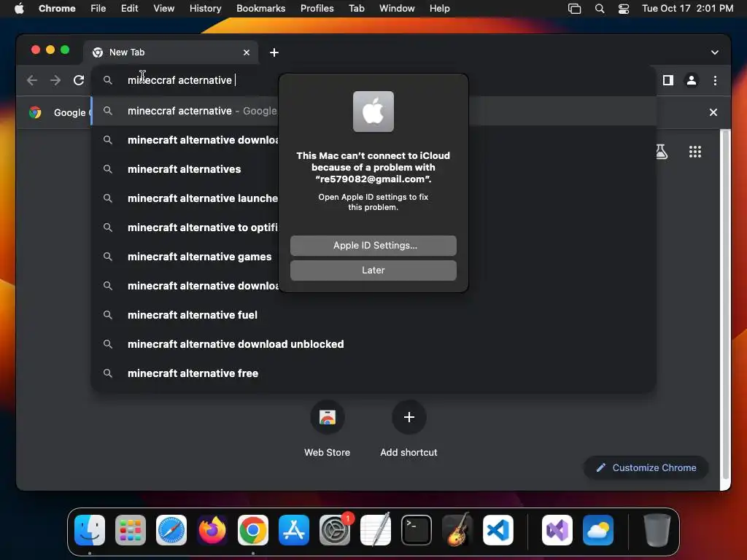This screenshot has height=560, width=747.
Task: Open the Trash in Dock
Action: pyautogui.click(x=657, y=530)
